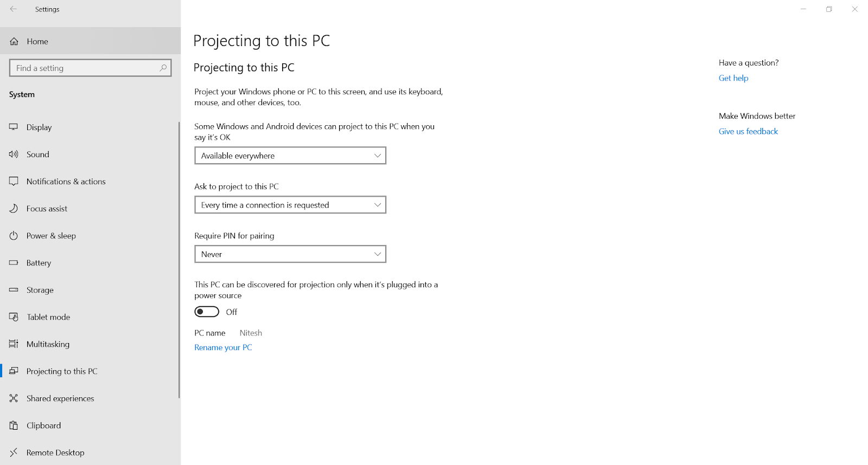Viewport: 868px width, 465px height.
Task: Click the Clipboard icon in sidebar
Action: point(14,425)
